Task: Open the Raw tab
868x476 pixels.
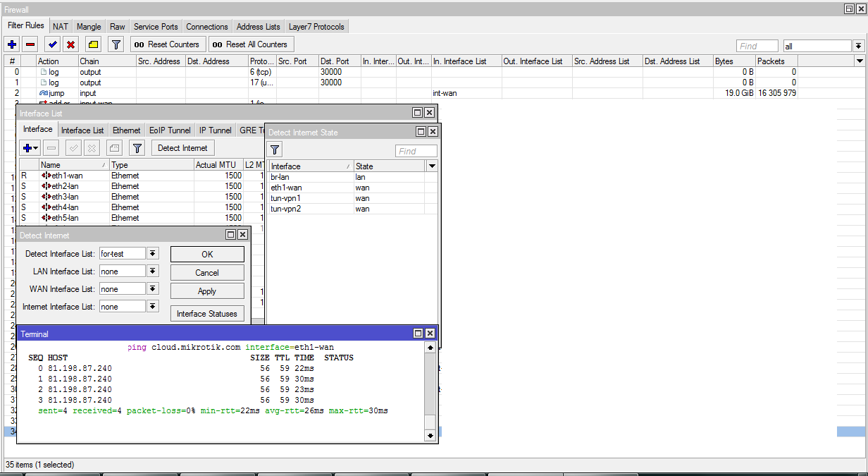Action: (118, 27)
